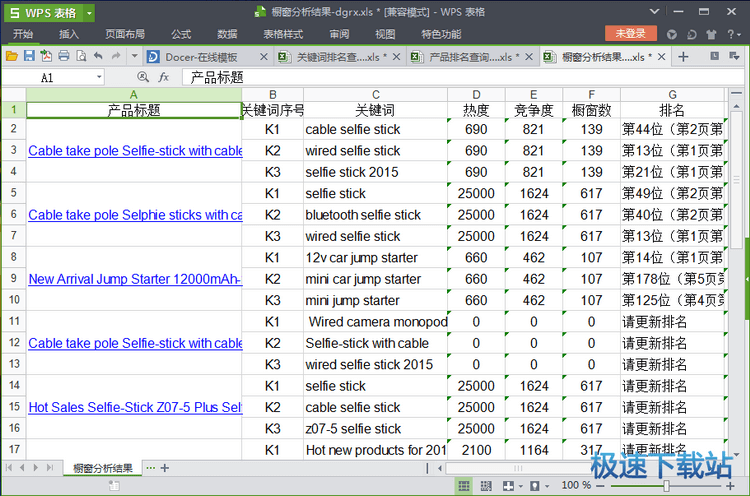Click the Print icon
Screen dimensions: 750x496
(x=64, y=56)
